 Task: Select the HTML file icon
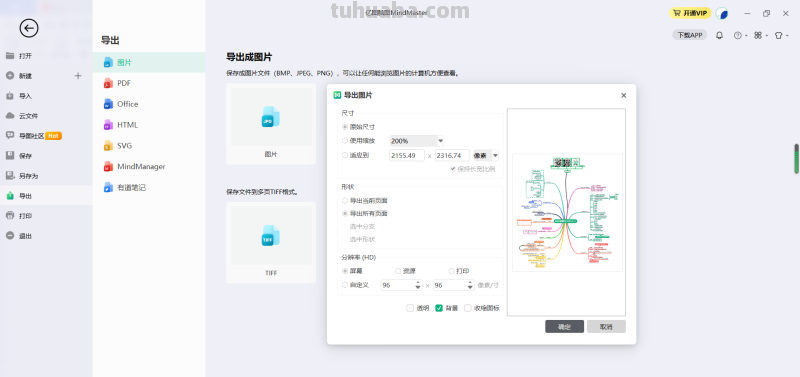108,125
